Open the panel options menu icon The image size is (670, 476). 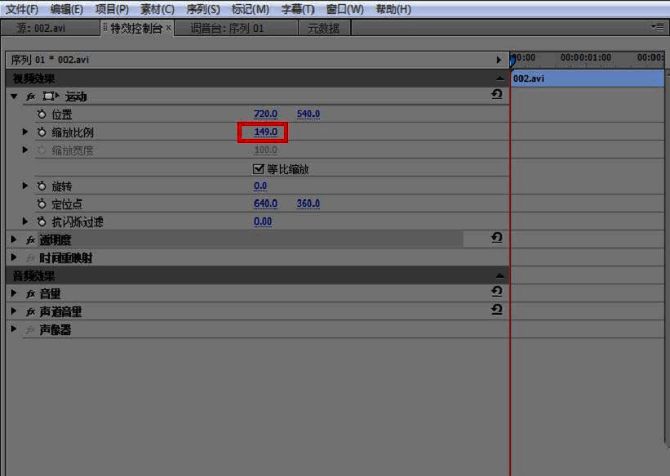657,27
